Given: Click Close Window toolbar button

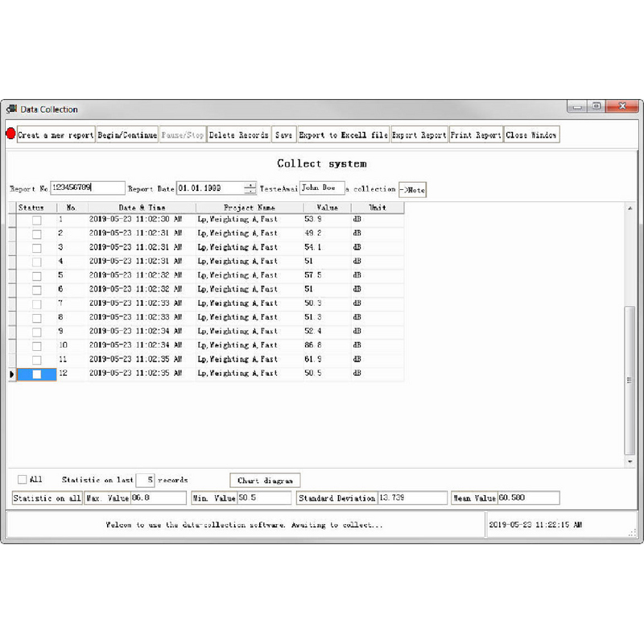Looking at the screenshot, I should [x=531, y=134].
